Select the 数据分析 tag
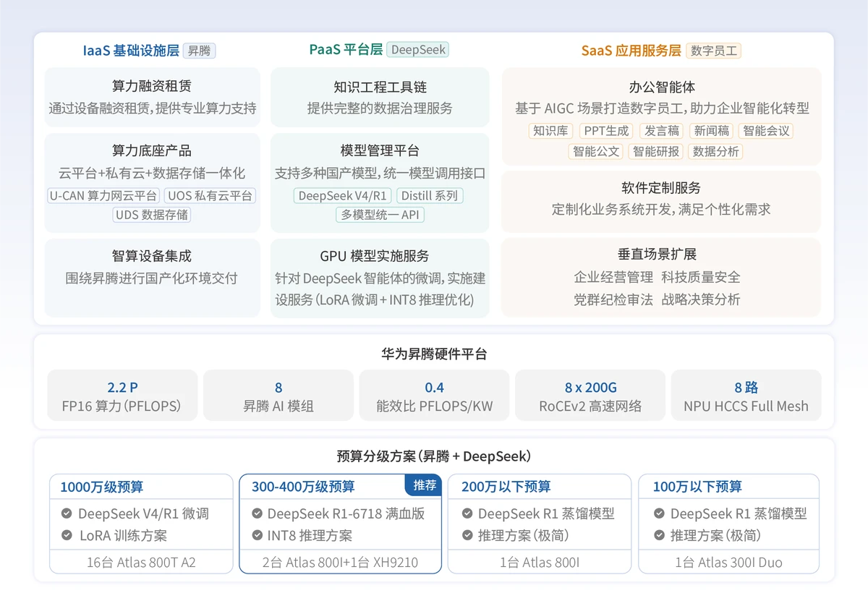This screenshot has height=614, width=868. click(715, 152)
